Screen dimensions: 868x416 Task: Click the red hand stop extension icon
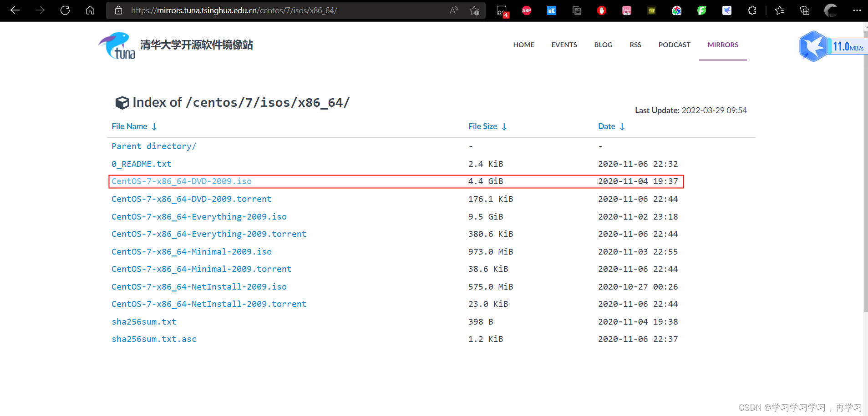click(602, 10)
